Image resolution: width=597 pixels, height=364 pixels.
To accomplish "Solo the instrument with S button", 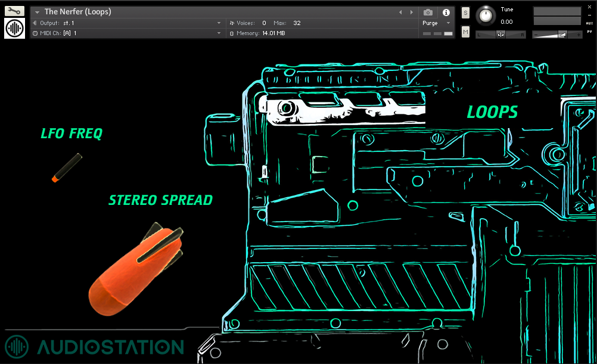I will [465, 13].
